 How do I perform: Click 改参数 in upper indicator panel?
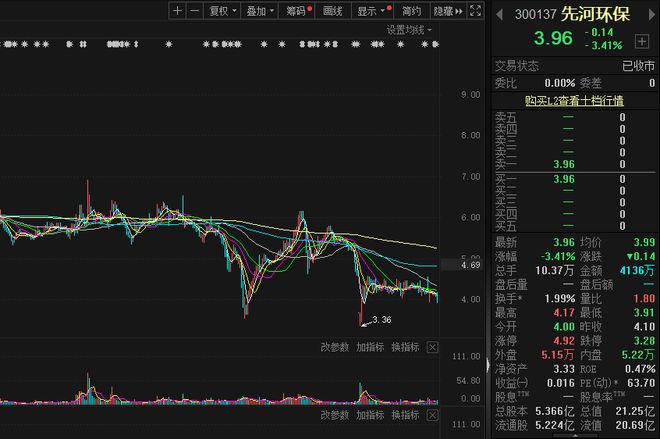(x=335, y=347)
